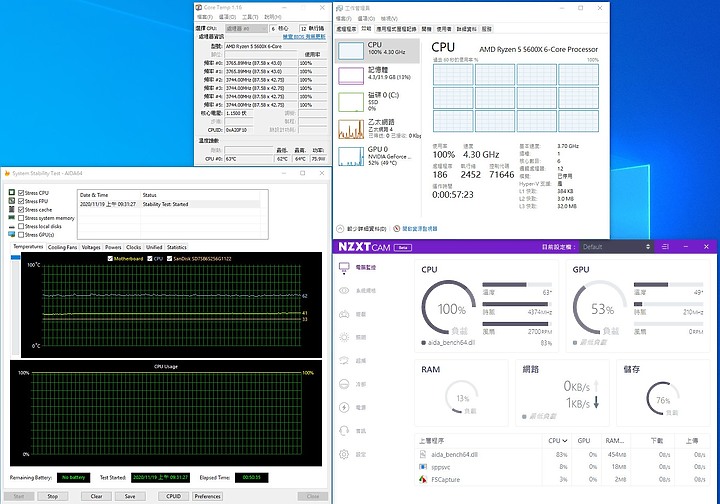Click Stress system memory RAM icon
This screenshot has height=504, width=720.
pos(12,218)
